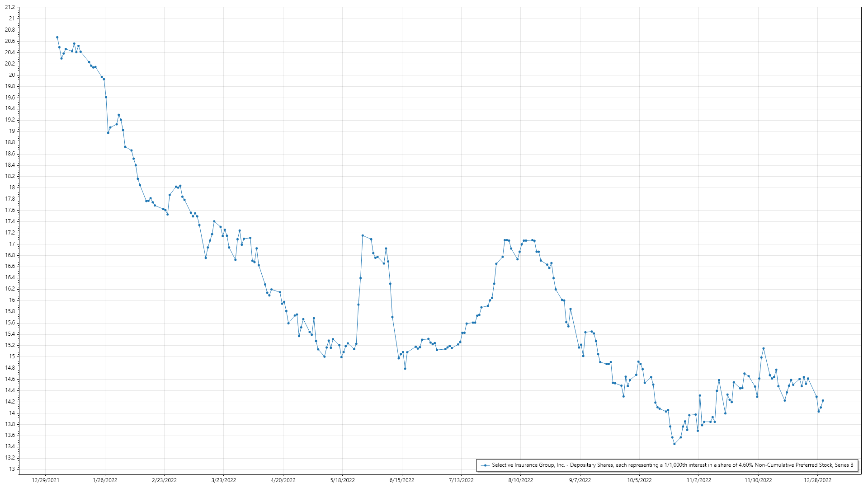Click the 1/26/2022 date axis label
Viewport: 868px width, 488px height.
105,480
